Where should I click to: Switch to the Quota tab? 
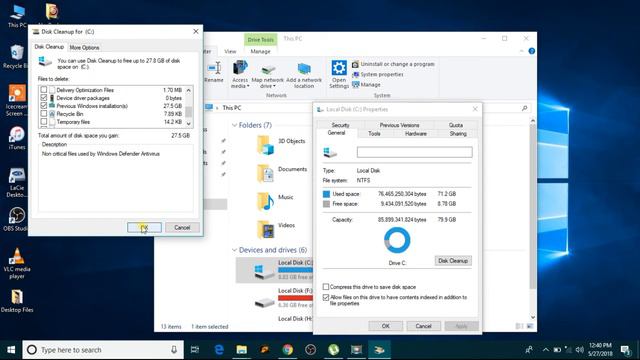click(456, 125)
